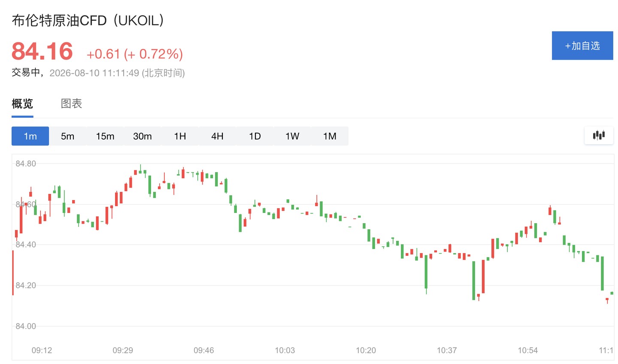Show the 1D daily chart
This screenshot has height=364, width=618.
[x=255, y=136]
